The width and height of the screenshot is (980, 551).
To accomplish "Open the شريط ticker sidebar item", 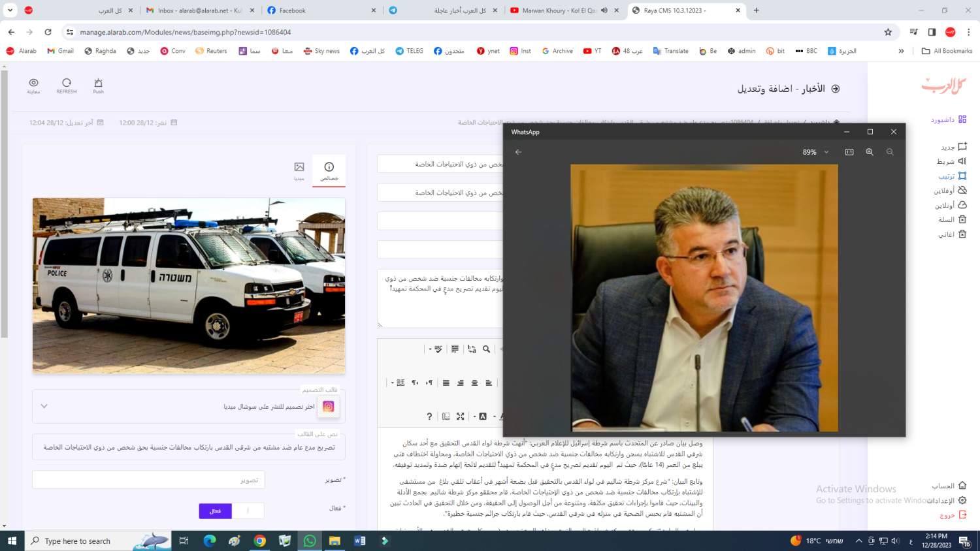I will point(952,161).
